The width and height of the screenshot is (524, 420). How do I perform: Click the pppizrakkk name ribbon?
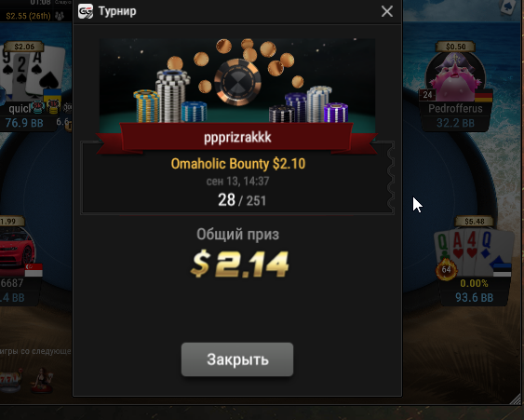point(237,138)
